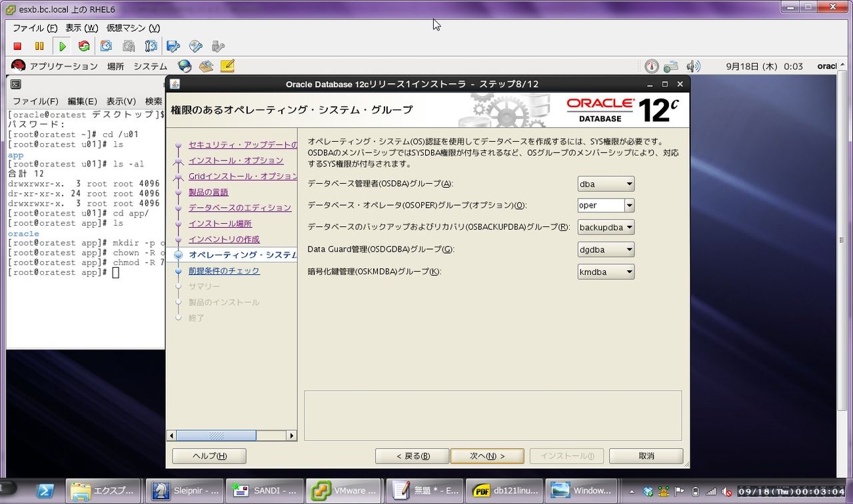Open the GNOME システム menu
The image size is (853, 504).
(x=150, y=67)
